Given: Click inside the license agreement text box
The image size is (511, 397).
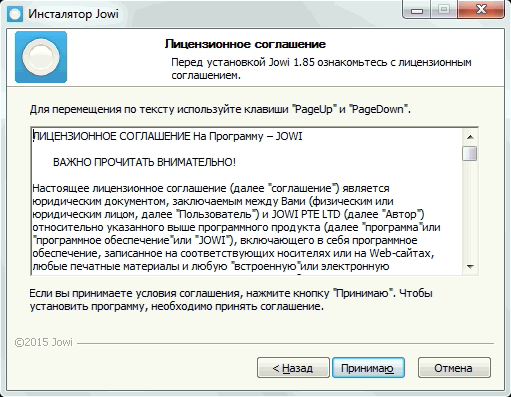Looking at the screenshot, I should [x=247, y=201].
